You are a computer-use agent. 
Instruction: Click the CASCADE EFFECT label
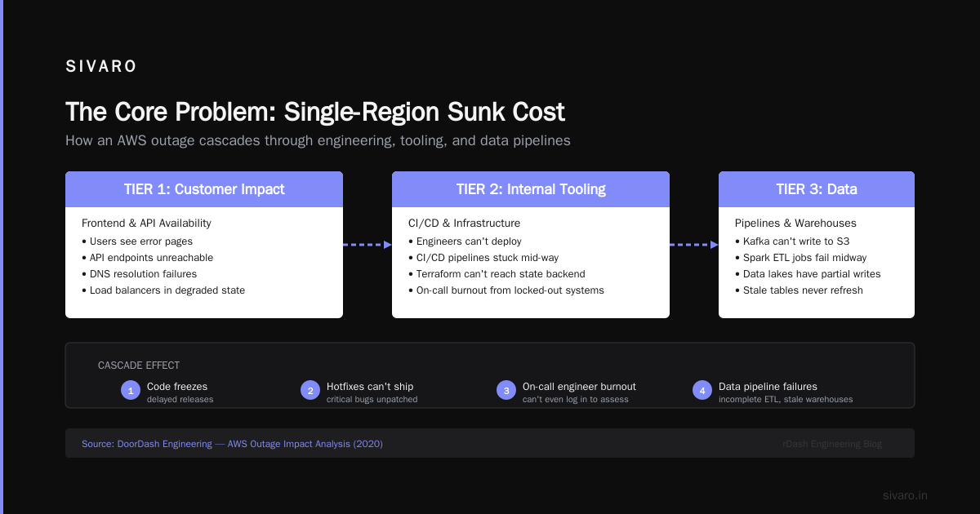[x=139, y=366]
